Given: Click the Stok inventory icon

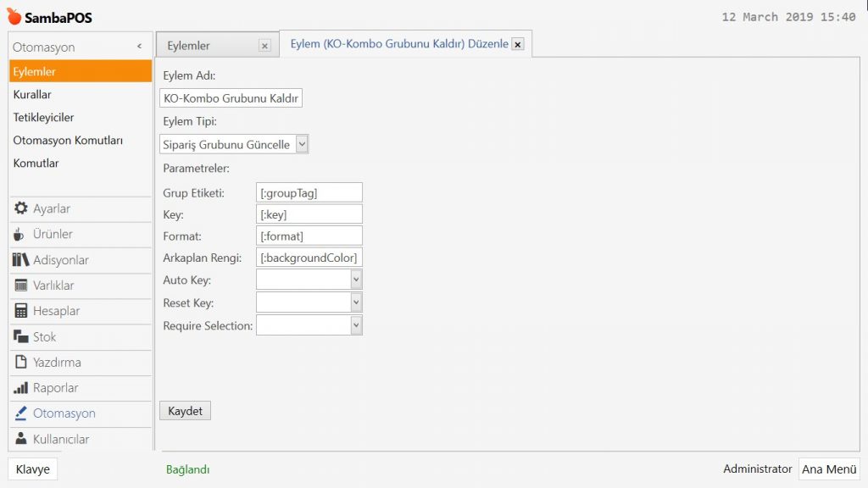Looking at the screenshot, I should 21,337.
